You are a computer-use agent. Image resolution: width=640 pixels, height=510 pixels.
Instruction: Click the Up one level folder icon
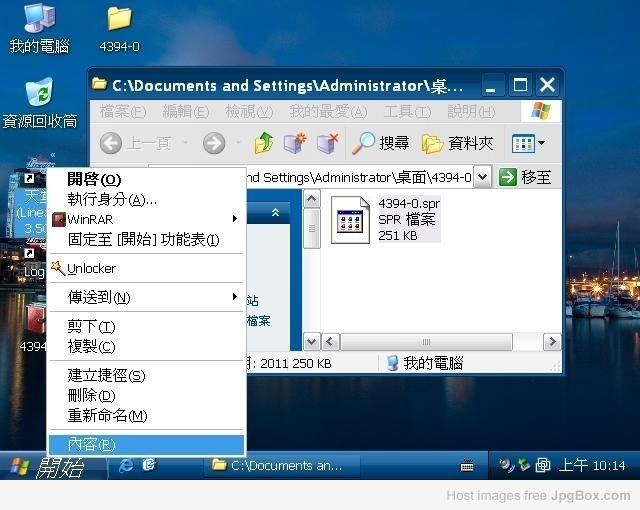click(x=263, y=144)
